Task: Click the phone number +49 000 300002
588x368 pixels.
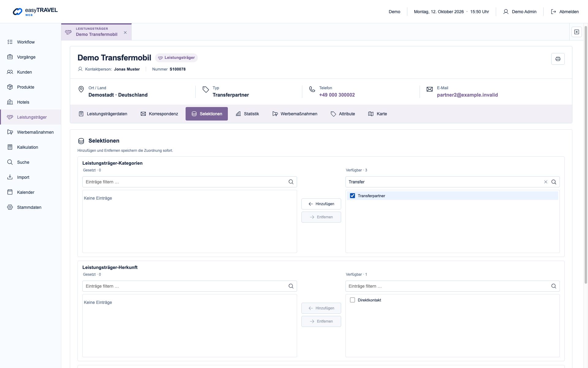Action: (x=337, y=95)
